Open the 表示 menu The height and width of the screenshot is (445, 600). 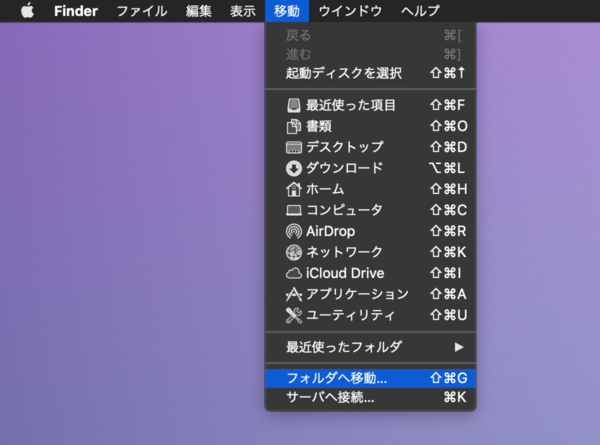tap(243, 11)
